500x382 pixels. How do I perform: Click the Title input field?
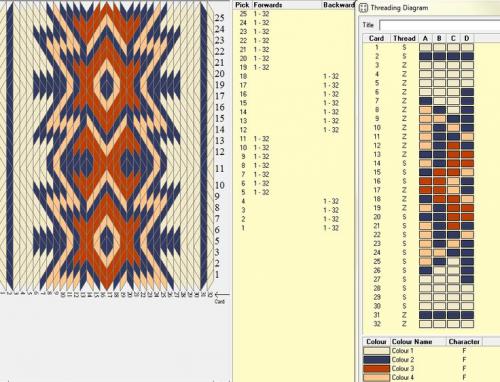(440, 25)
